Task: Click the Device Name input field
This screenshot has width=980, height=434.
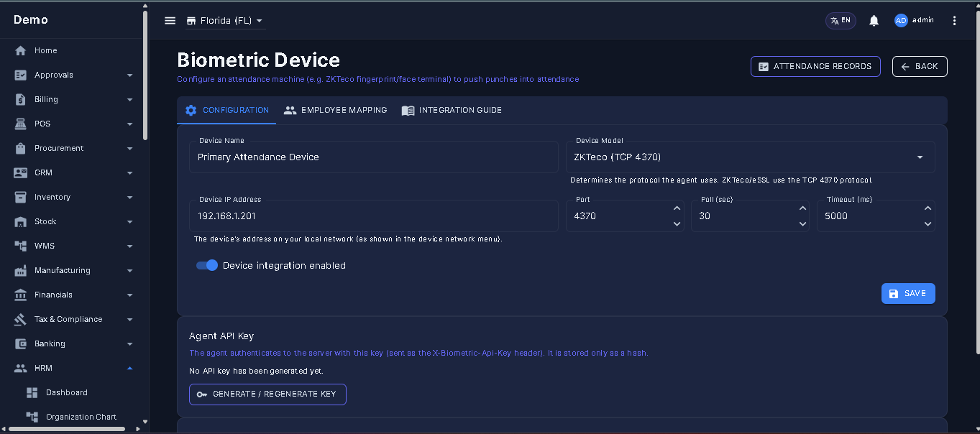Action: coord(374,157)
